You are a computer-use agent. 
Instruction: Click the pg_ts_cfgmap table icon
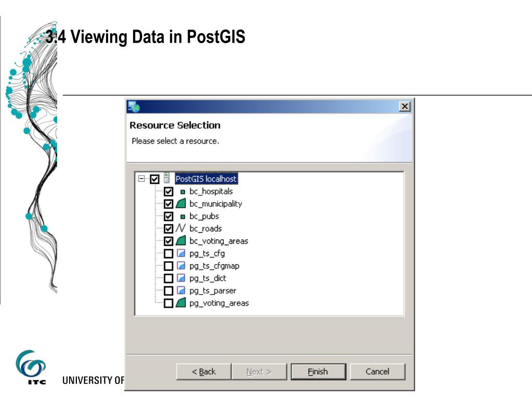point(181,265)
